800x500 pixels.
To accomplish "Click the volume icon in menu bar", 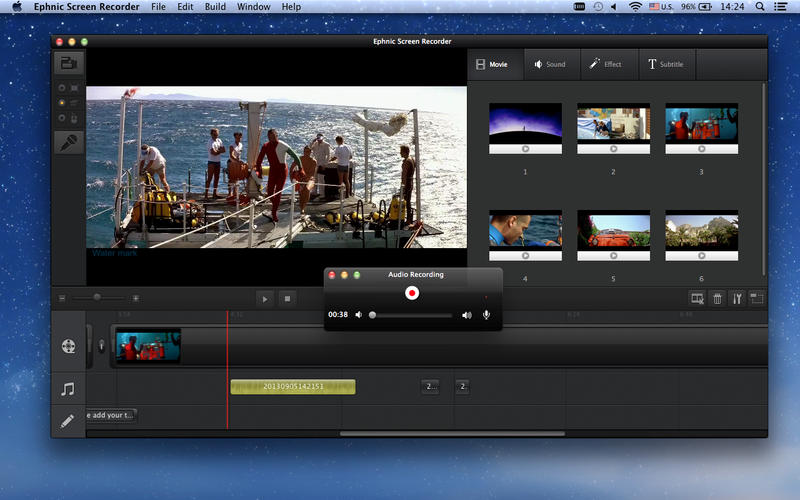I will (614, 7).
